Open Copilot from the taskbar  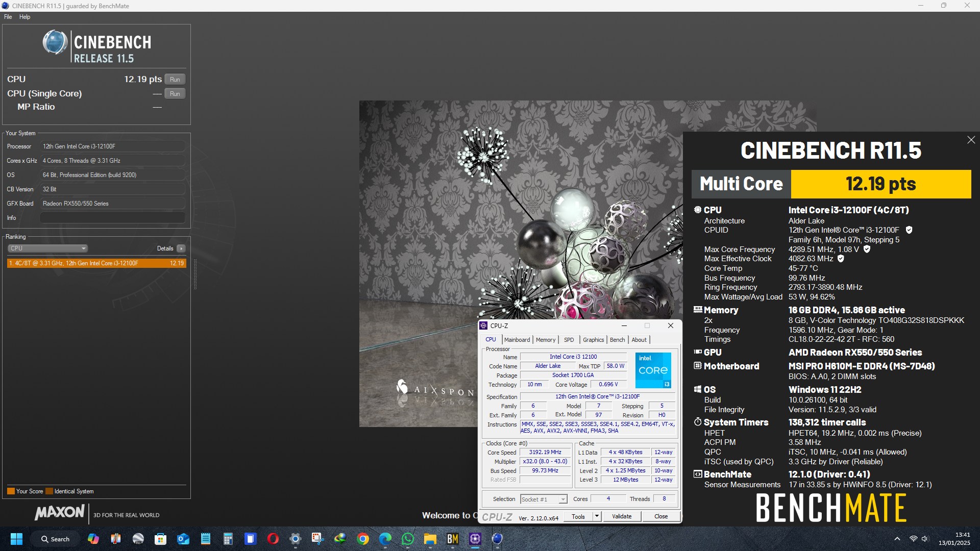point(93,539)
